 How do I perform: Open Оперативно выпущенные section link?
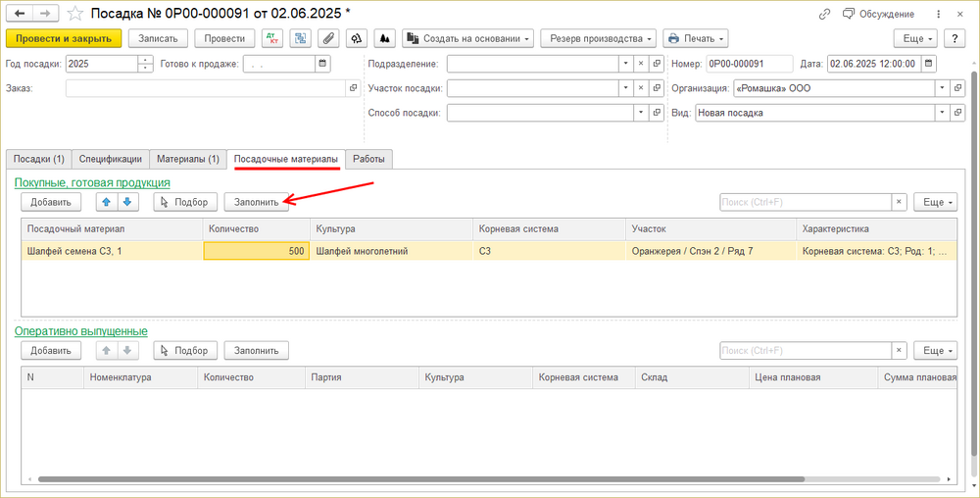coord(81,331)
